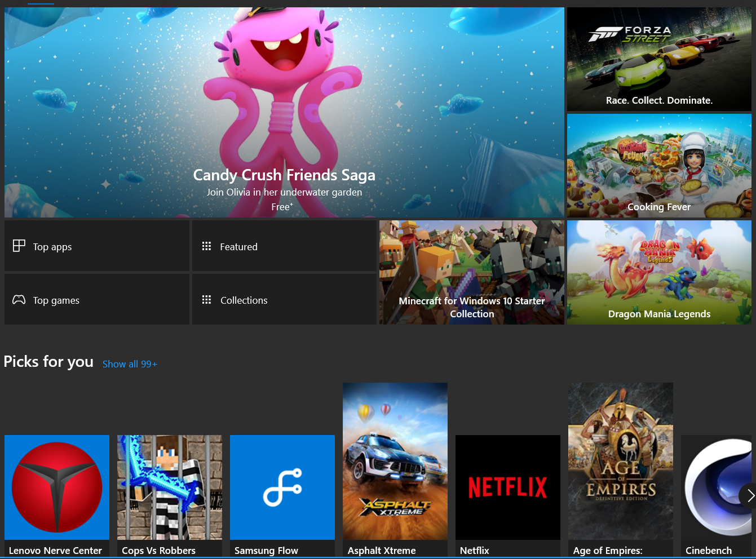The image size is (756, 559).
Task: Open the Dragon Mania Legends tile
Action: pos(659,272)
